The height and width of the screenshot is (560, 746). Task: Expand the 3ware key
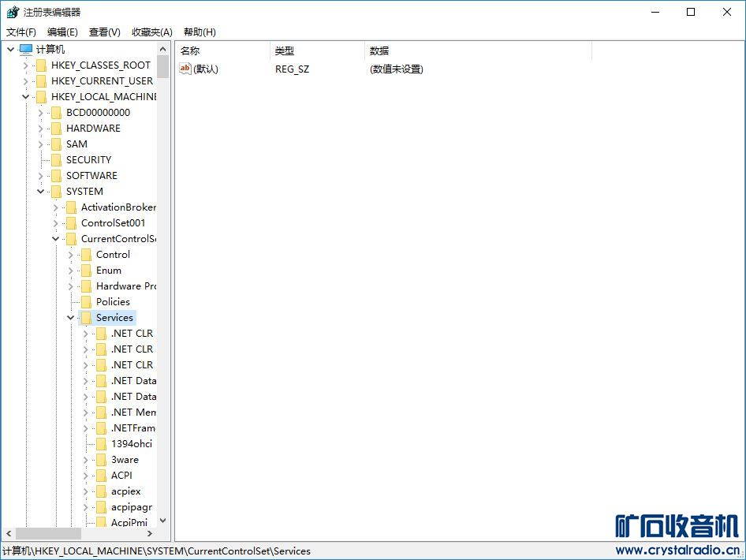(85, 460)
